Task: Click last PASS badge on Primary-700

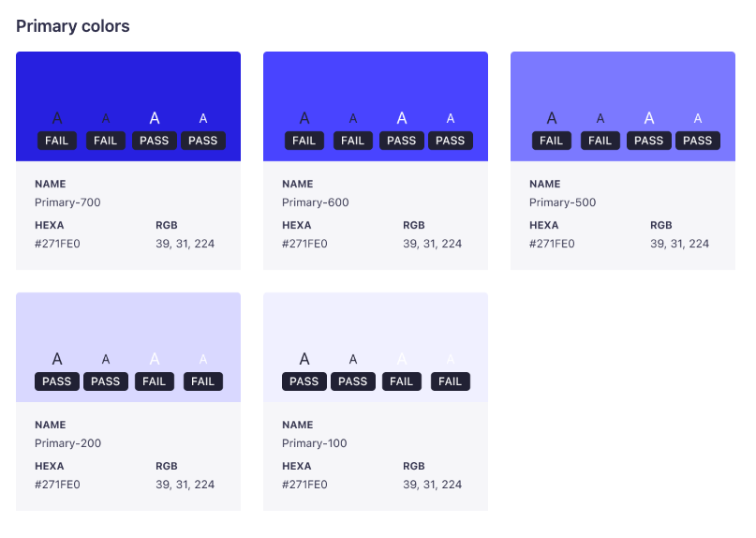Action: click(x=203, y=141)
